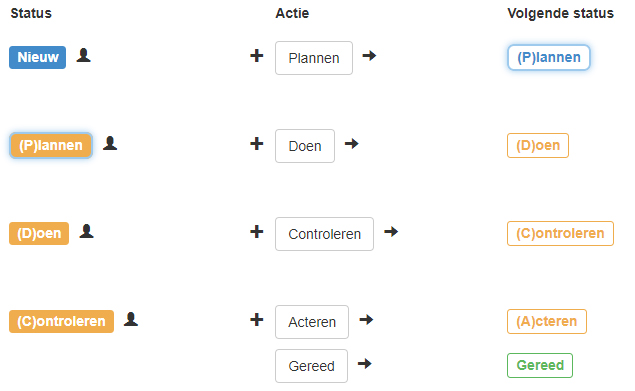This screenshot has width=635, height=391.
Task: Click the arrow icon after Gereed button
Action: click(364, 363)
